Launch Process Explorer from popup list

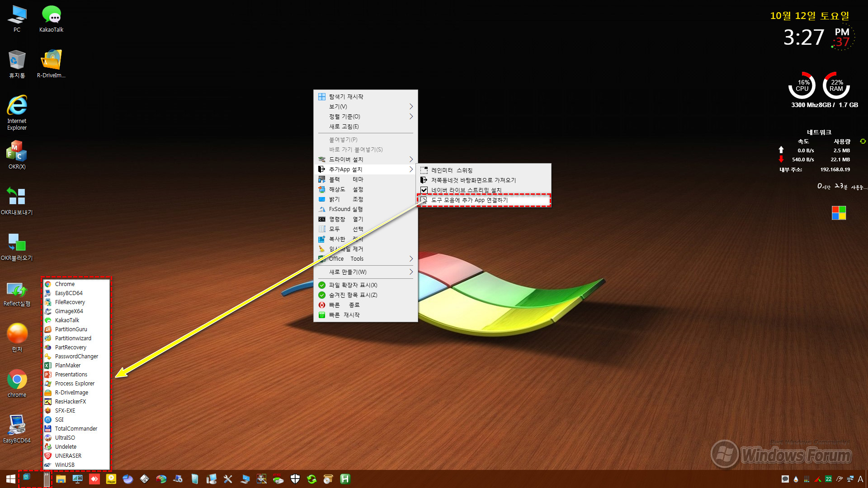[x=76, y=384]
